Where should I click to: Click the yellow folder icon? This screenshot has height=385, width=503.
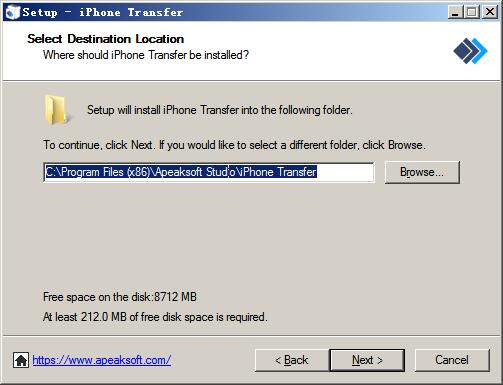pyautogui.click(x=56, y=110)
